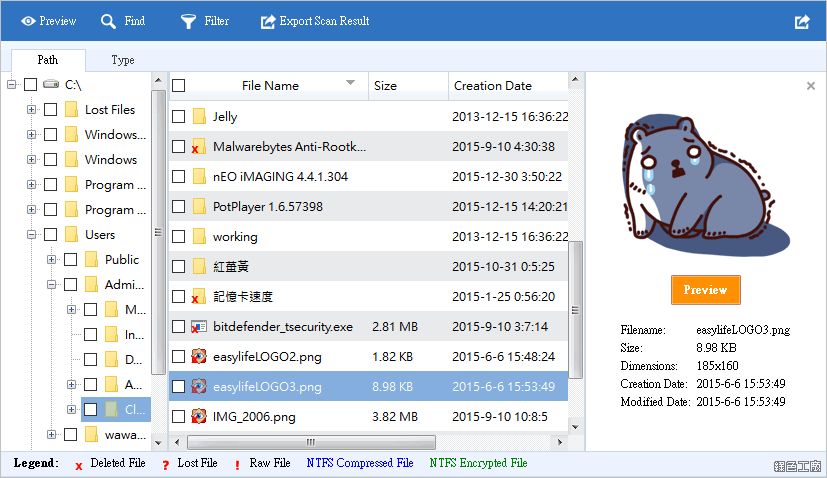The width and height of the screenshot is (827, 478).
Task: Click the Windows folder icon in tree
Action: pos(71,159)
